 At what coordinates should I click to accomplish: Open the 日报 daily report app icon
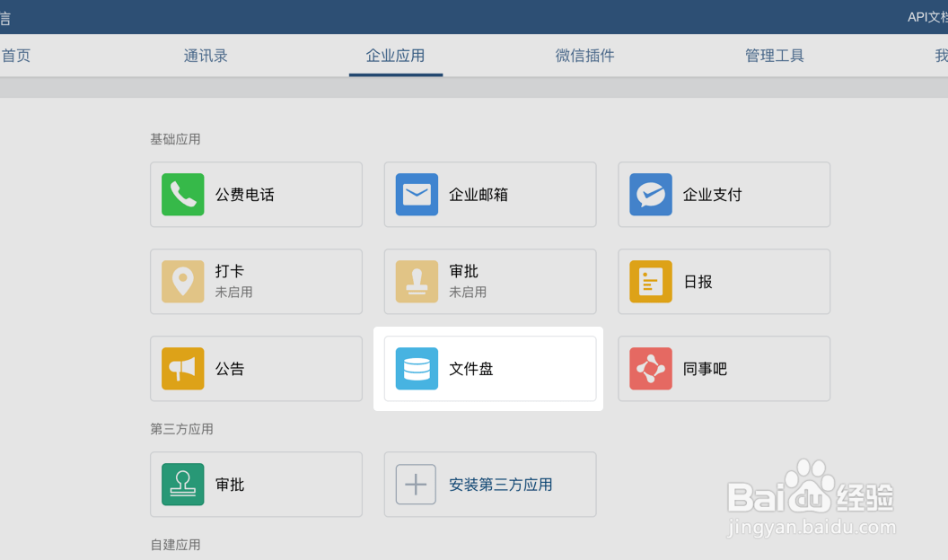650,281
